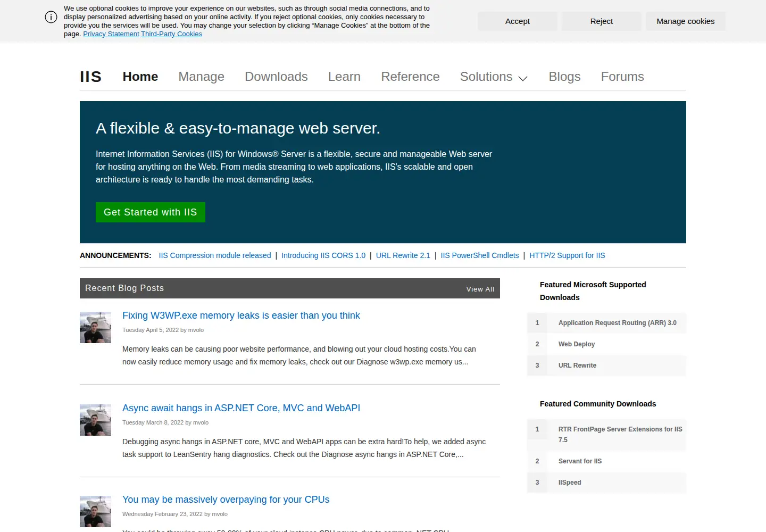This screenshot has width=766, height=532.
Task: Open the Manage nav item
Action: pos(201,77)
